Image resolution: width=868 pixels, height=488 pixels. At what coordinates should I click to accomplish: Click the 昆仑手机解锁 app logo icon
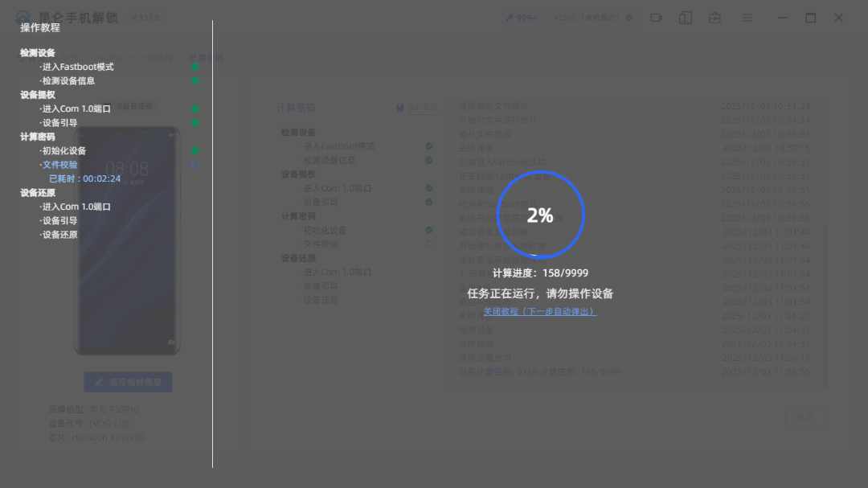(23, 16)
